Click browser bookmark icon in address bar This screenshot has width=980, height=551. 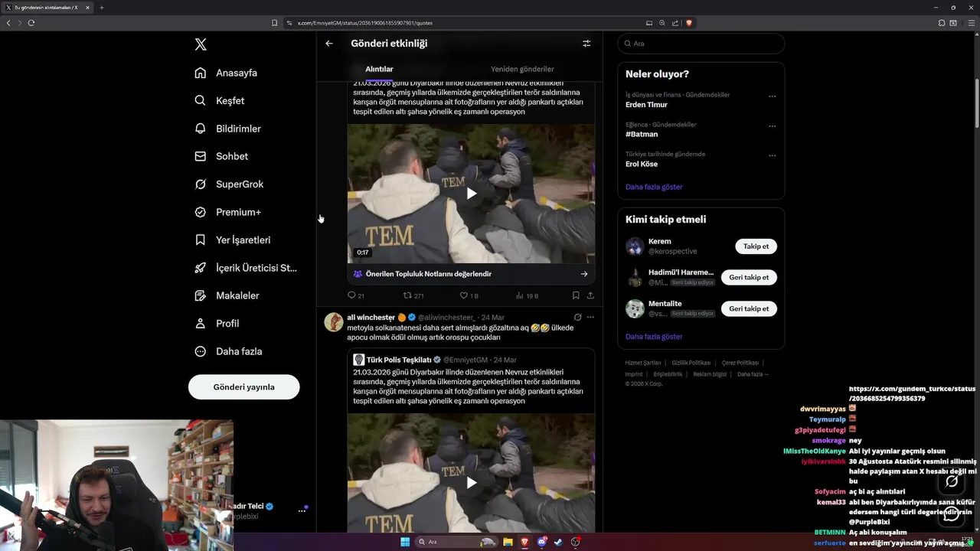274,23
